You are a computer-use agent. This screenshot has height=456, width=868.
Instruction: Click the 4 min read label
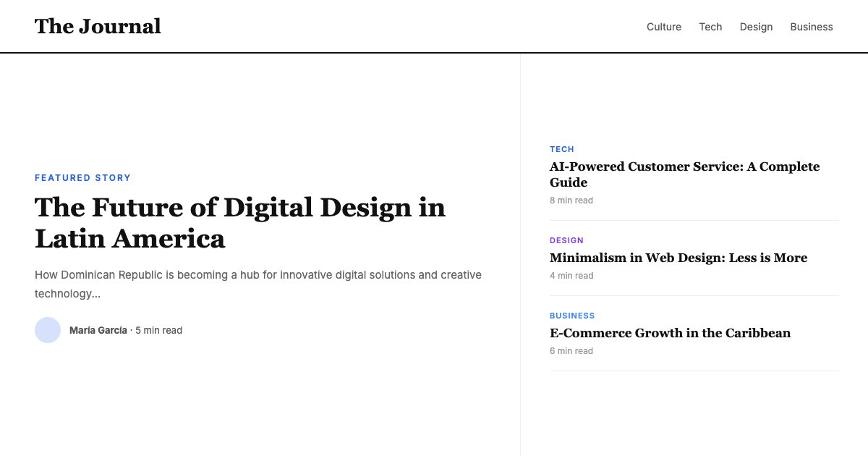[x=571, y=276]
